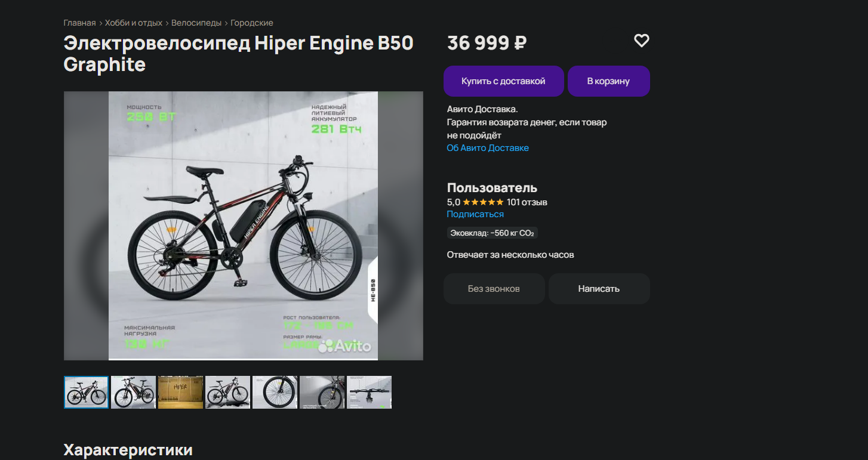Screen dimensions: 868x460
Task: Add the e-bike В корзину
Action: pos(608,81)
